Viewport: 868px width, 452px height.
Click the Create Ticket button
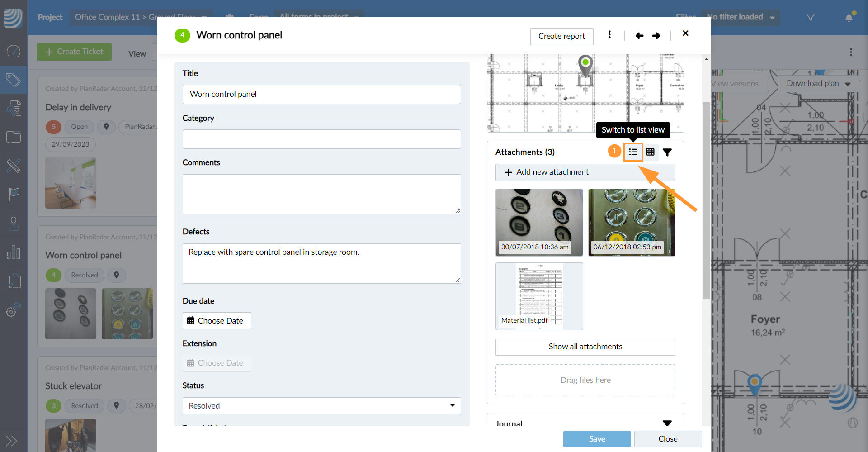click(74, 52)
